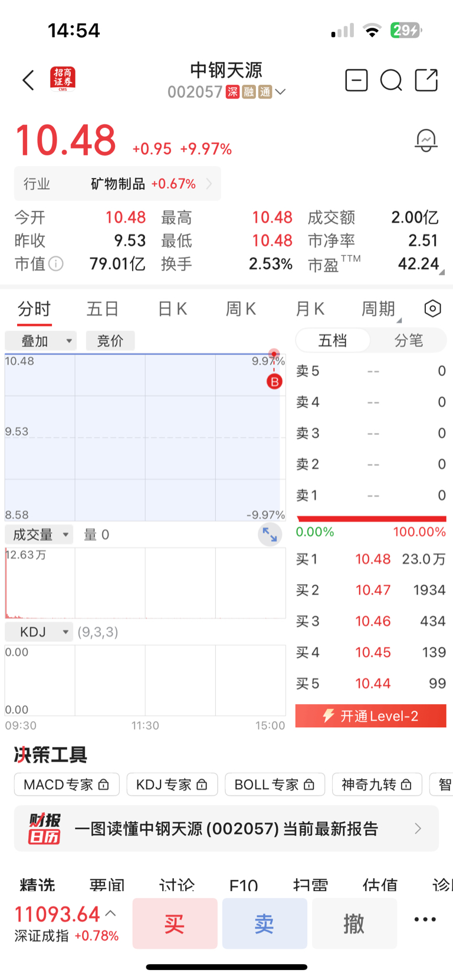Viewport: 453px width, 980px height.
Task: Open chart settings hexagon icon
Action: coord(432,308)
